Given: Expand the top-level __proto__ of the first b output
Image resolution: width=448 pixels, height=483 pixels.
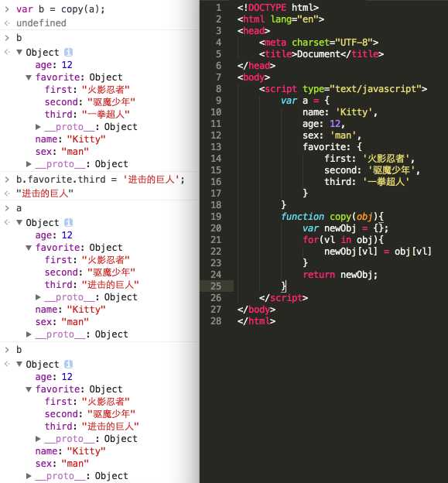Looking at the screenshot, I should pyautogui.click(x=29, y=164).
